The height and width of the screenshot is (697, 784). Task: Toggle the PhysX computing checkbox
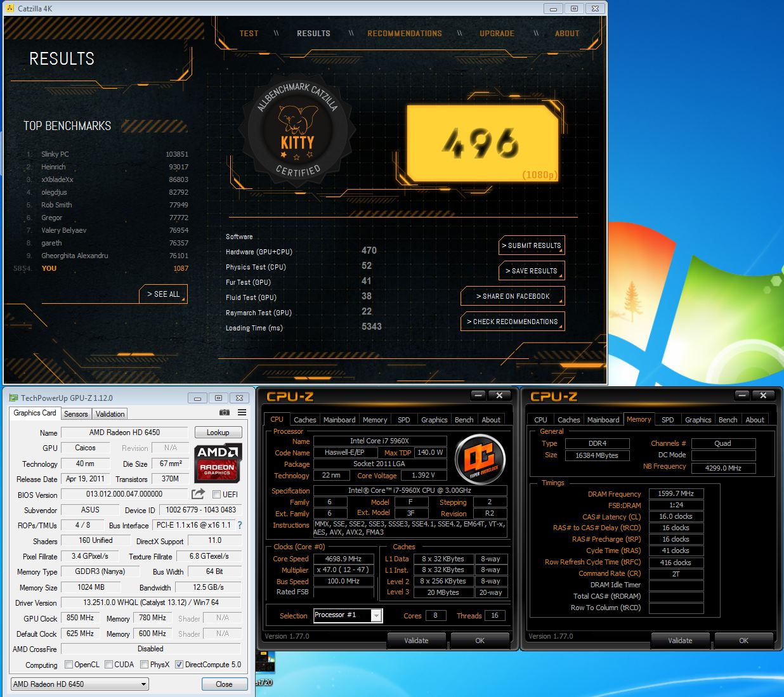click(145, 665)
